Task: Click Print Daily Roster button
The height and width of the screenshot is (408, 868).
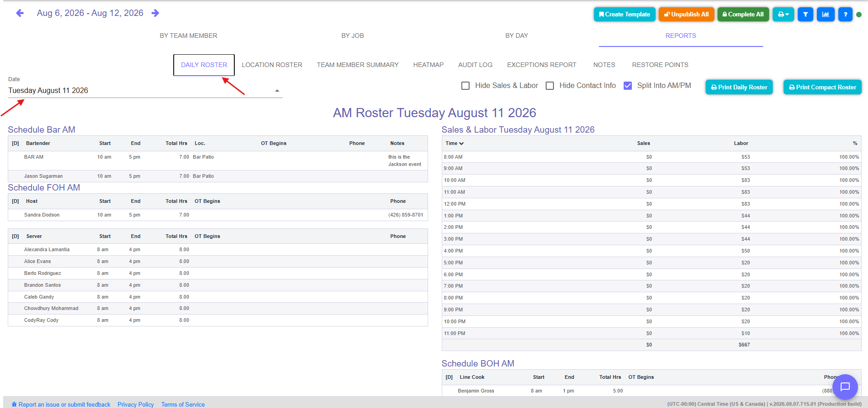Action: click(x=739, y=87)
